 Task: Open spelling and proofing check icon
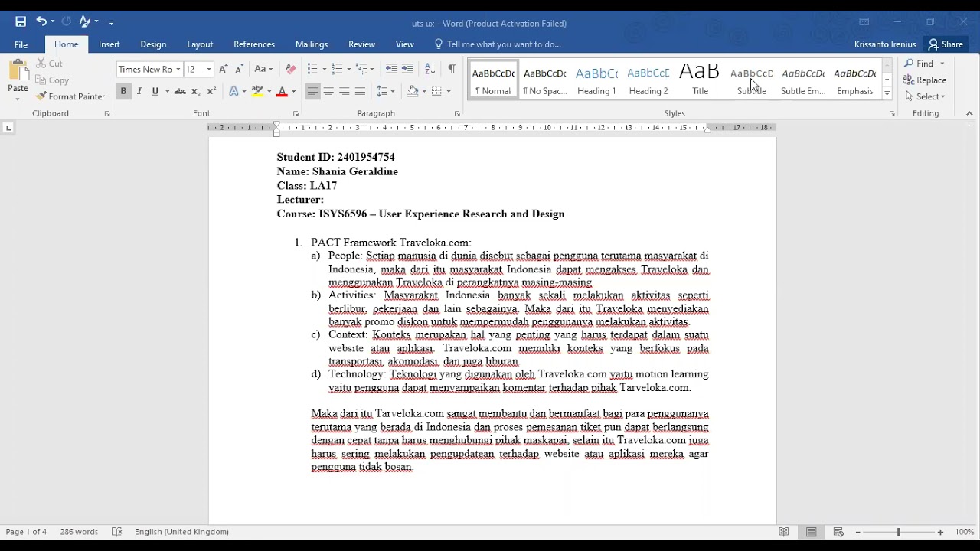pyautogui.click(x=117, y=532)
